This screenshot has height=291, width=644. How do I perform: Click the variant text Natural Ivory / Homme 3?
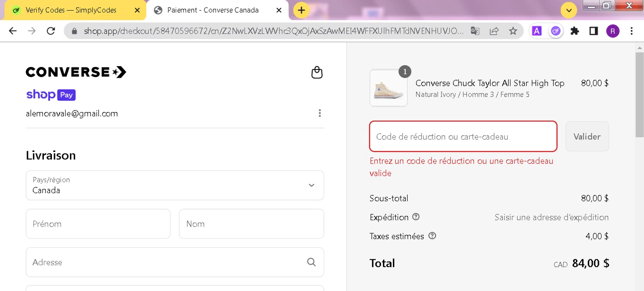coord(472,94)
